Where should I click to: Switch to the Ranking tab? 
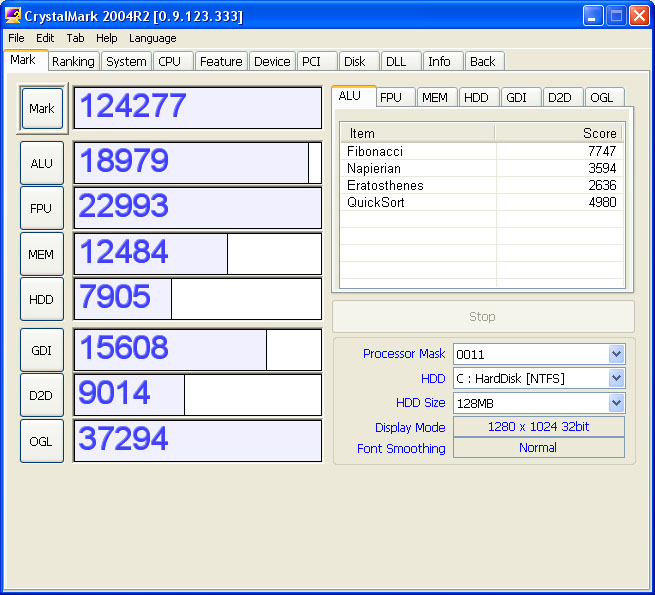pyautogui.click(x=74, y=61)
